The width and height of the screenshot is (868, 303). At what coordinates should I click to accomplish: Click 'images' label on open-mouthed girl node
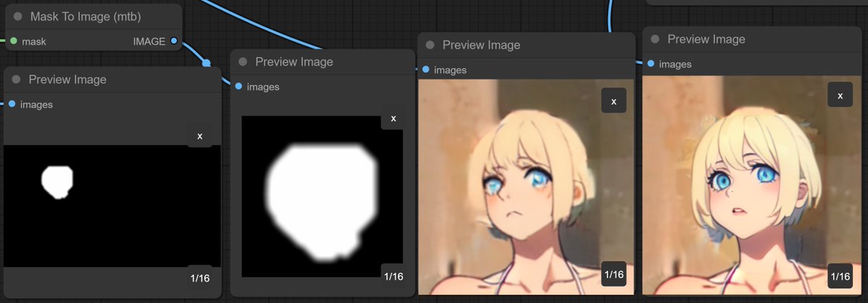(x=675, y=64)
